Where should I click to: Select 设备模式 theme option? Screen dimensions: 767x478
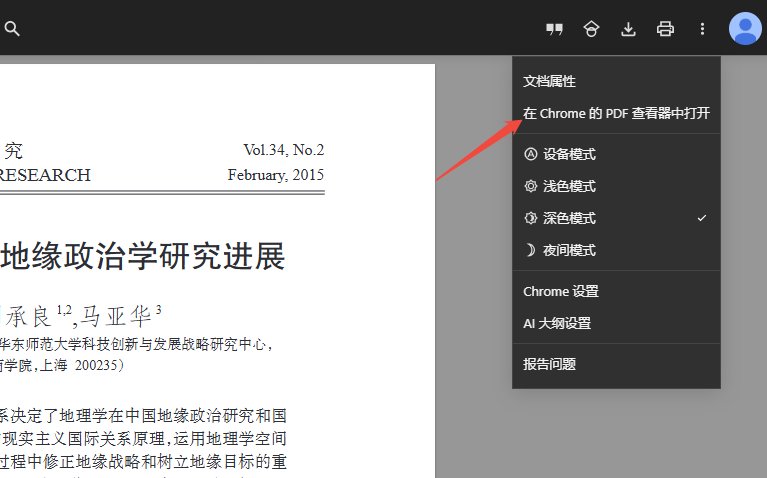[x=616, y=155]
